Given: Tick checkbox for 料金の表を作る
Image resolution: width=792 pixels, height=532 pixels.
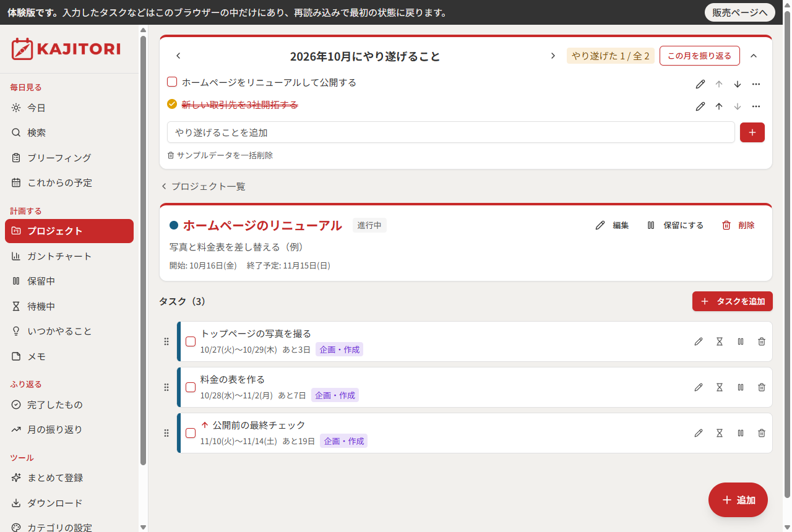Looking at the screenshot, I should tap(191, 387).
